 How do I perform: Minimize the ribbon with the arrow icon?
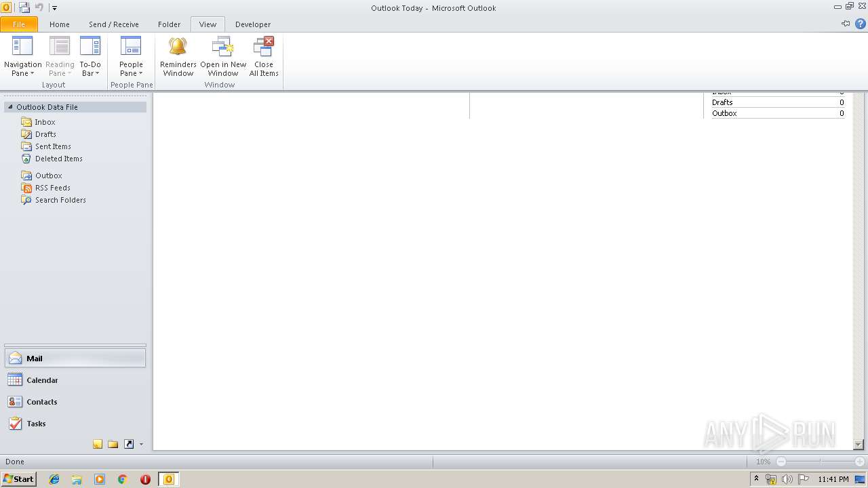tap(846, 24)
